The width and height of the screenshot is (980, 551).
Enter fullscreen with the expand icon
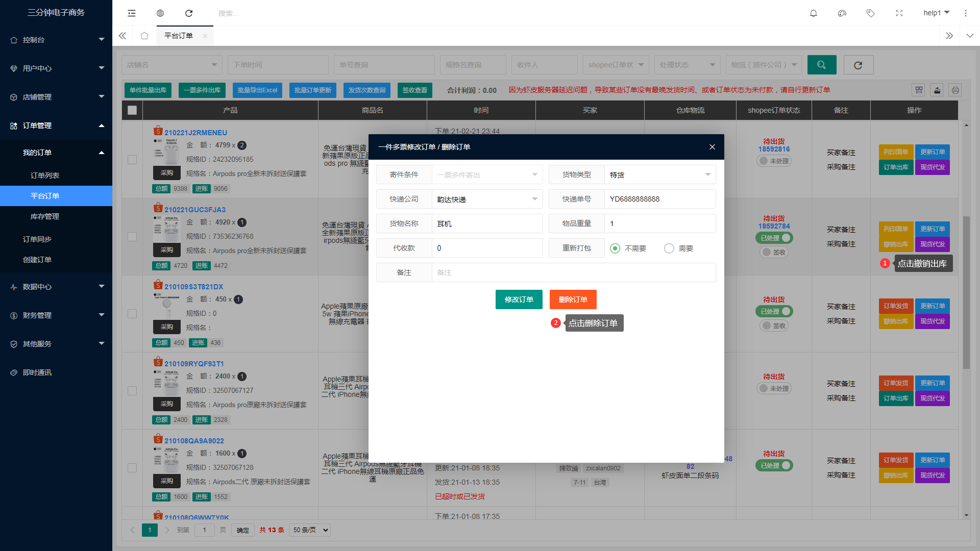pos(899,13)
